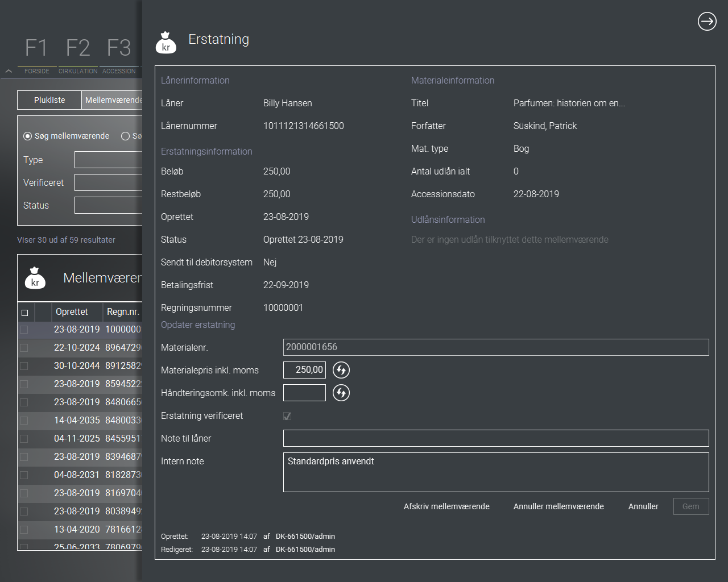Image resolution: width=728 pixels, height=582 pixels.
Task: Select the second search radio button
Action: tap(126, 136)
